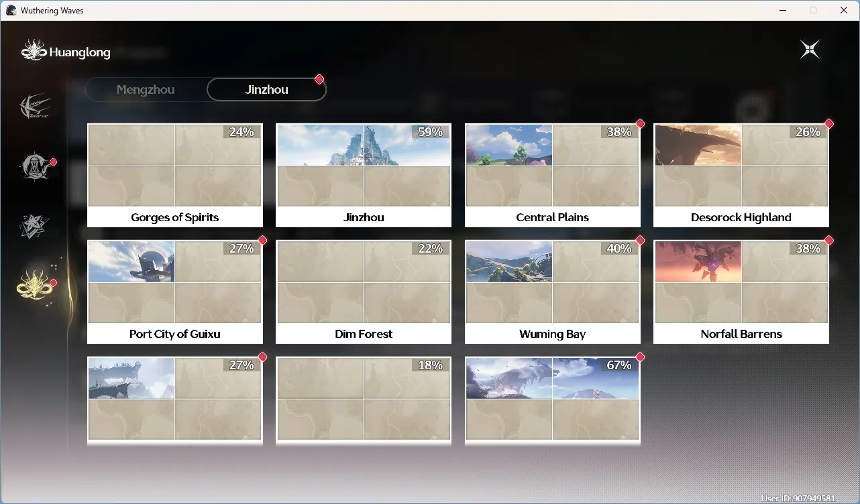Click the Wuming Bay label
This screenshot has width=860, height=504.
553,334
